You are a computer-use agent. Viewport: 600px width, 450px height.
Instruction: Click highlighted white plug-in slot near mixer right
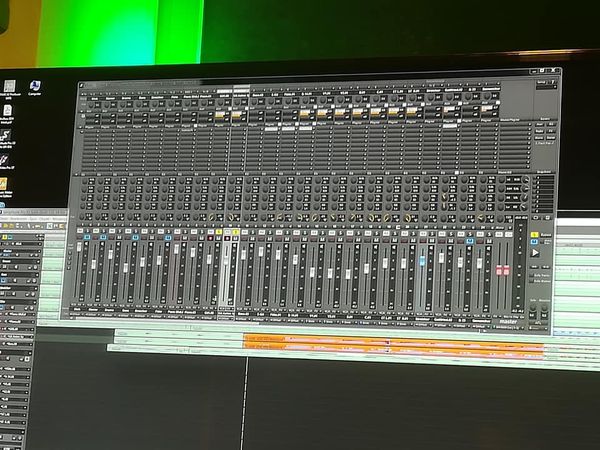[x=450, y=126]
